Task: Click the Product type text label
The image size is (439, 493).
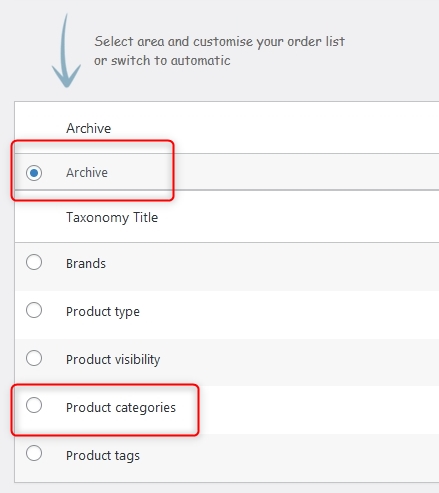Action: 103,312
